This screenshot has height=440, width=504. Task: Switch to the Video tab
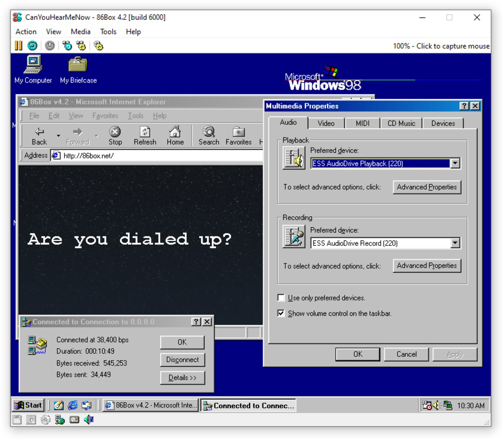(x=326, y=123)
